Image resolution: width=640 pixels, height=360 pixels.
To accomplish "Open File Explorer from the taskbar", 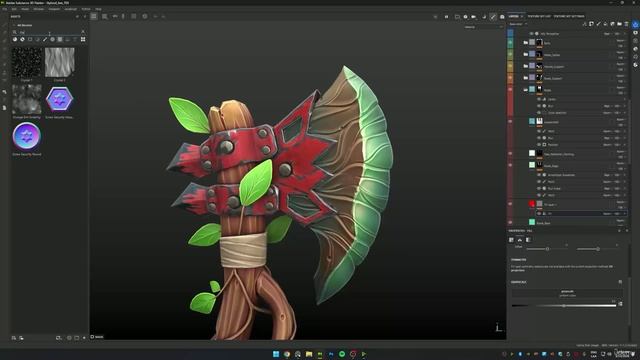I will [309, 354].
